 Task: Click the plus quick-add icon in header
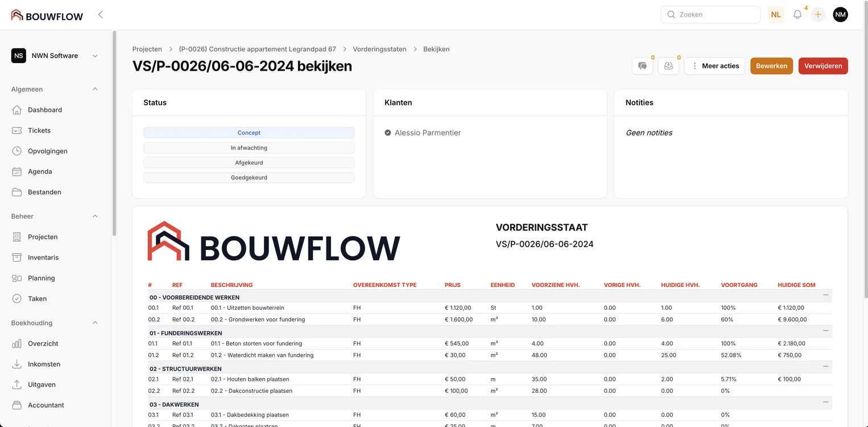point(818,15)
